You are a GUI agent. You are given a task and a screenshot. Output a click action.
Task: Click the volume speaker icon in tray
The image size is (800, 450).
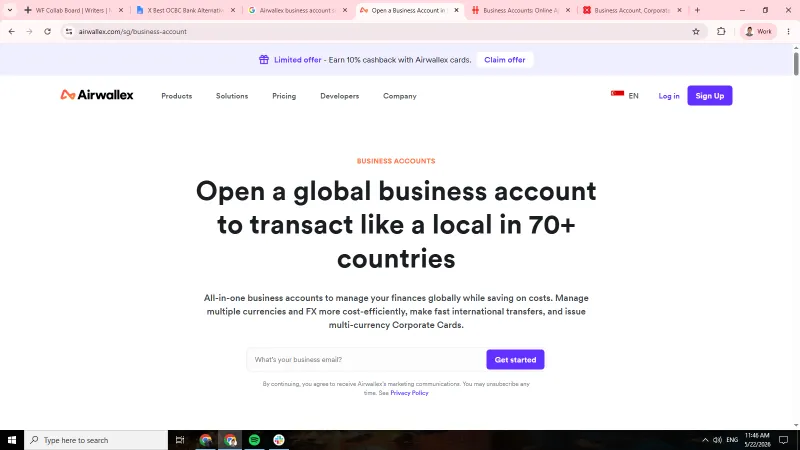coord(717,440)
